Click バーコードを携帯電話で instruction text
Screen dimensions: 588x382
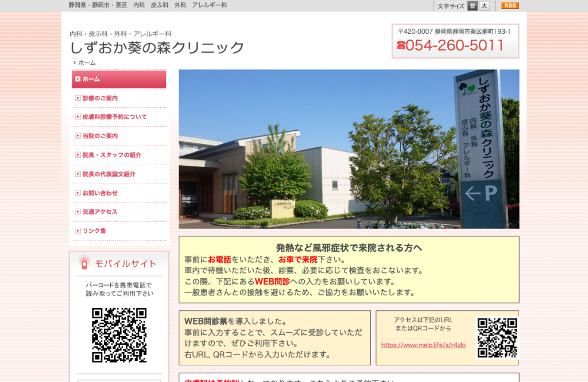pyautogui.click(x=119, y=285)
